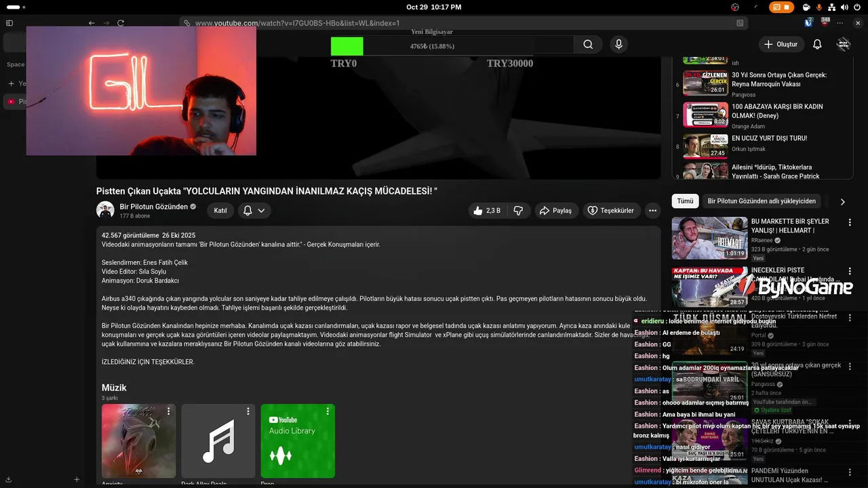Open power menu icon in top bar
868x488 pixels.
pos(858,7)
